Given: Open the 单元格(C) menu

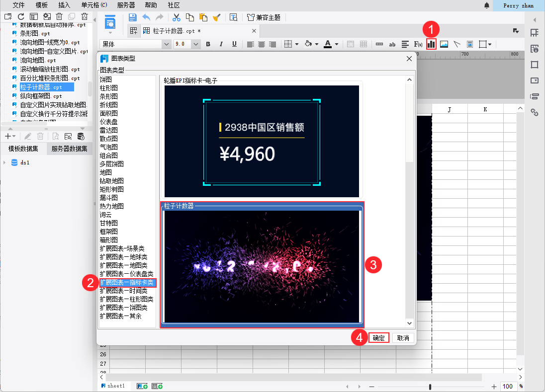Looking at the screenshot, I should (94, 5).
